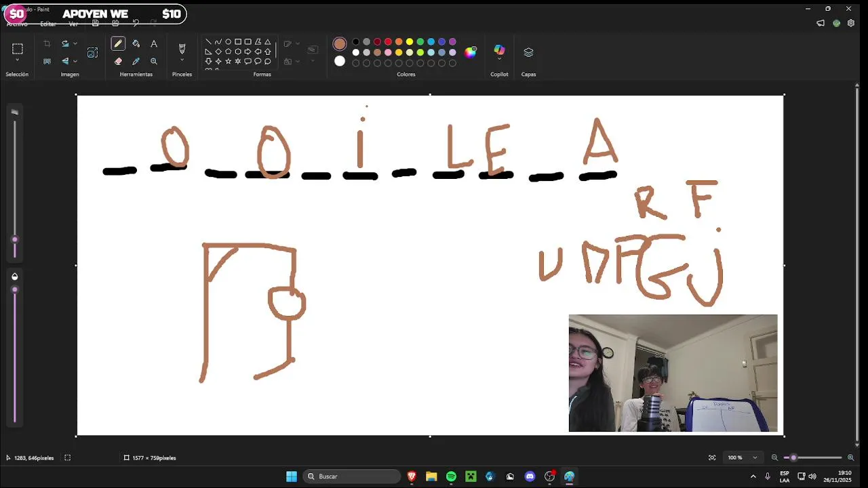Click the zoom slider handle

793,457
